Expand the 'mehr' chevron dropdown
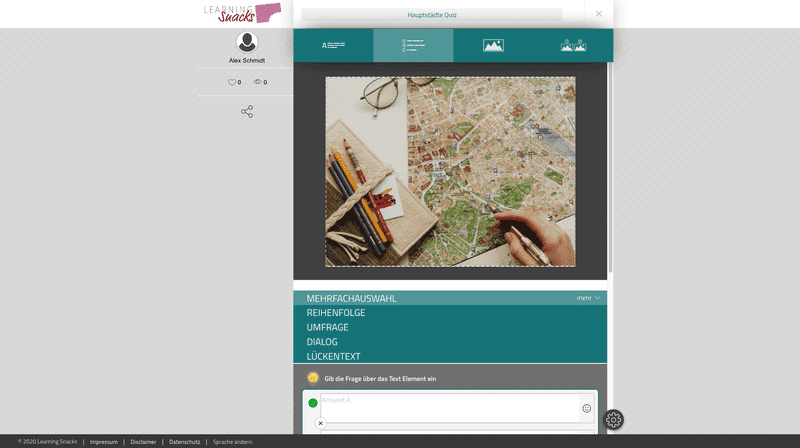The image size is (800, 448). pos(597,298)
